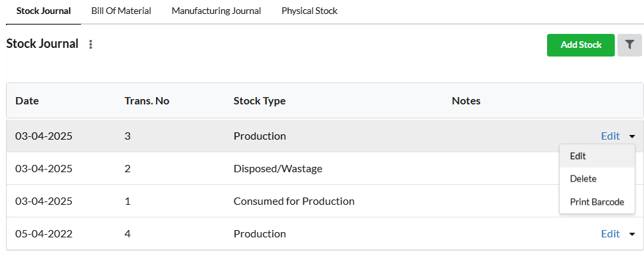
Task: Click the Edit link for transaction 3
Action: coord(610,136)
